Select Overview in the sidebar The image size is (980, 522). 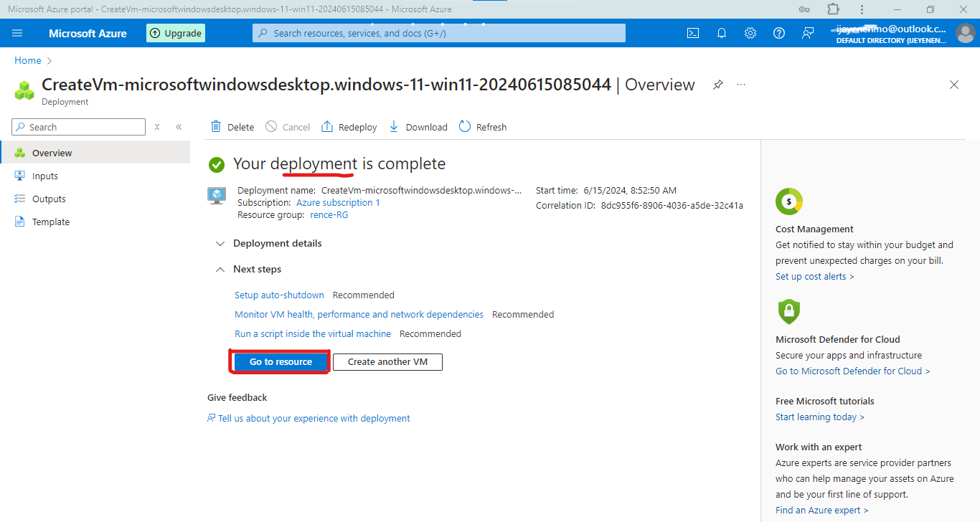[95, 153]
